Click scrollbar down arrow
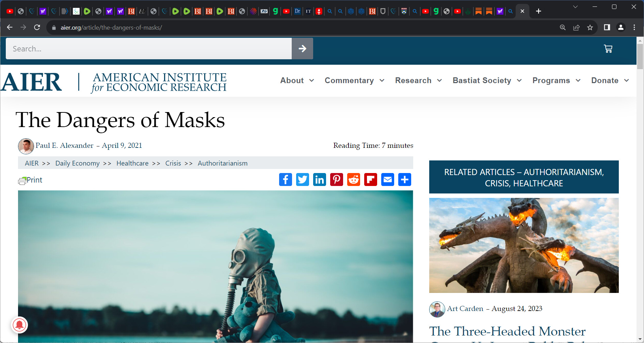This screenshot has width=644, height=343. tap(640, 339)
